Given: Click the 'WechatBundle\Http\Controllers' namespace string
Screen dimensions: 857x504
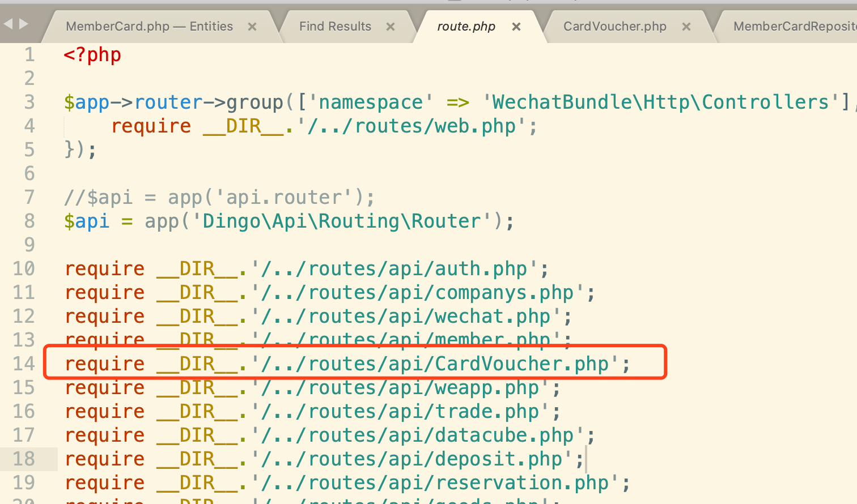Looking at the screenshot, I should tap(660, 102).
